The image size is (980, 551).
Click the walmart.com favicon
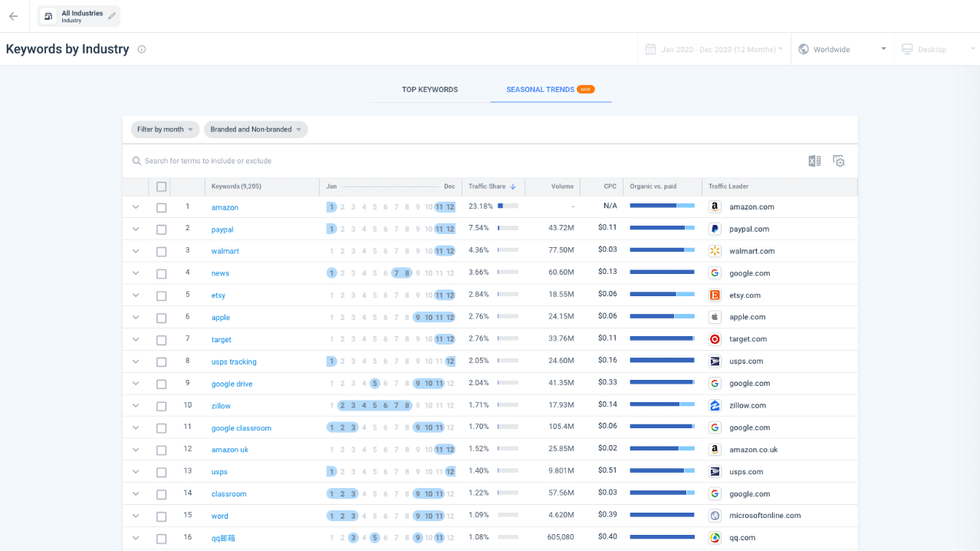[x=715, y=251]
